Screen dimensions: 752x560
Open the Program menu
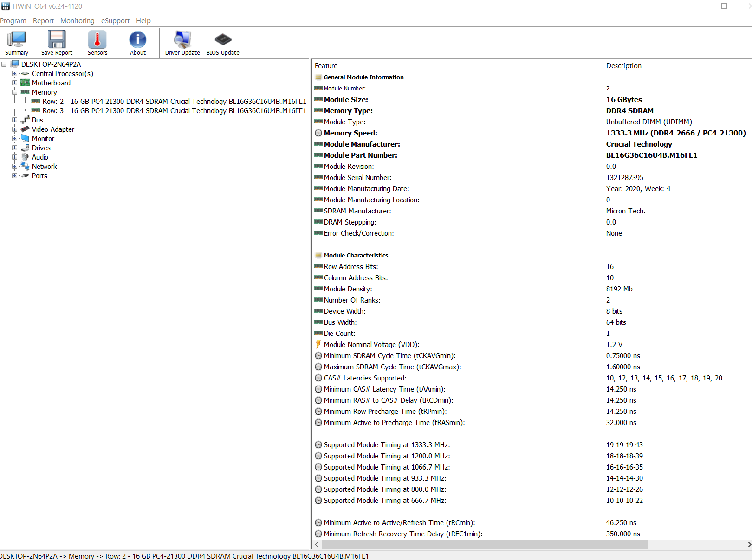click(13, 21)
